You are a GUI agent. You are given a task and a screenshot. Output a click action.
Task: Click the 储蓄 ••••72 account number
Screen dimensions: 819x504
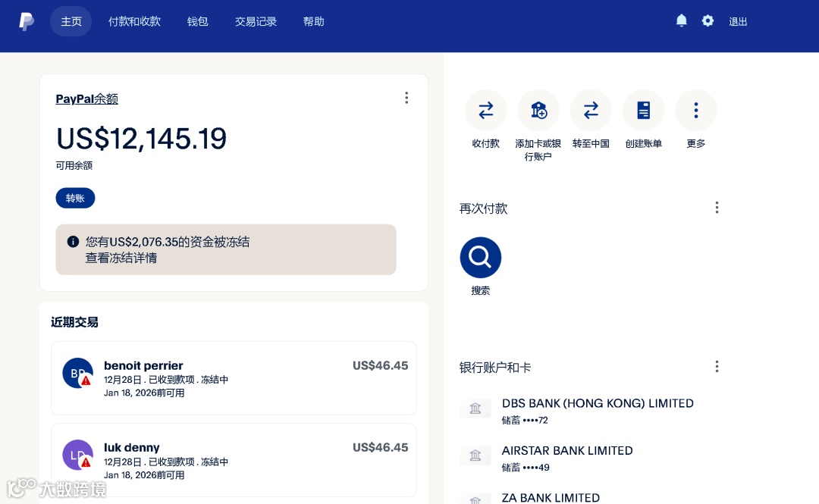pyautogui.click(x=525, y=420)
